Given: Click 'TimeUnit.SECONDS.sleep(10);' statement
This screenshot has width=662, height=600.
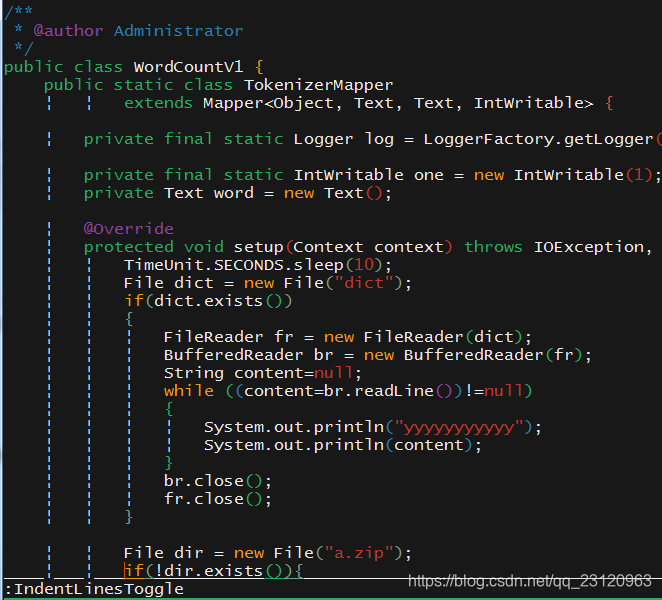Looking at the screenshot, I should pyautogui.click(x=258, y=265).
